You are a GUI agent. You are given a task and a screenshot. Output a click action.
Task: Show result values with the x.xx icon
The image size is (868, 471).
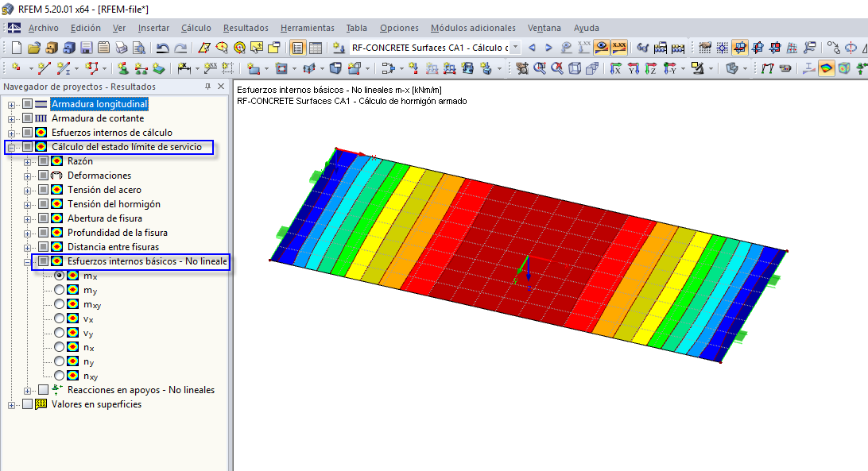pos(619,48)
